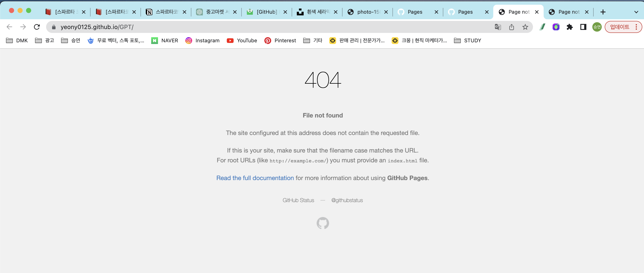Open the Pinterest bookmark

280,41
